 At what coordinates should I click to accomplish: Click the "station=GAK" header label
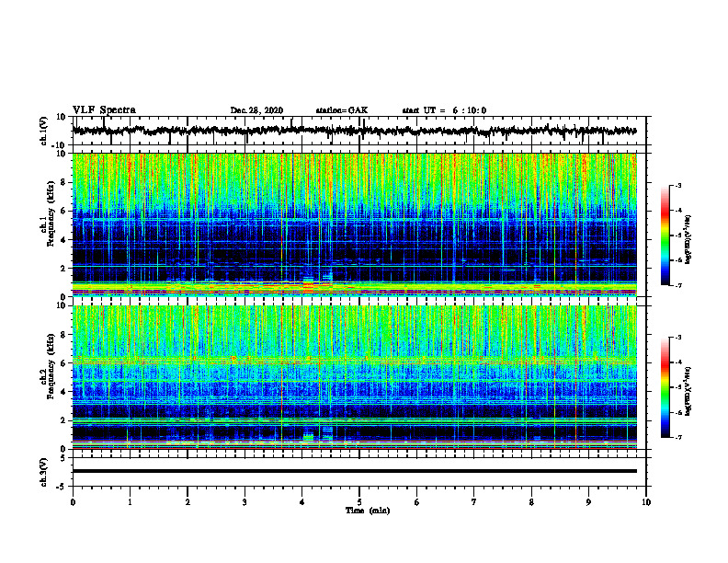click(x=342, y=110)
